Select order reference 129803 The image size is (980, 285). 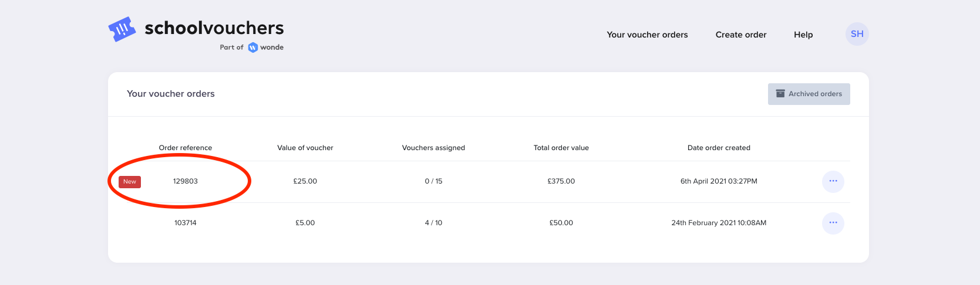point(186,181)
